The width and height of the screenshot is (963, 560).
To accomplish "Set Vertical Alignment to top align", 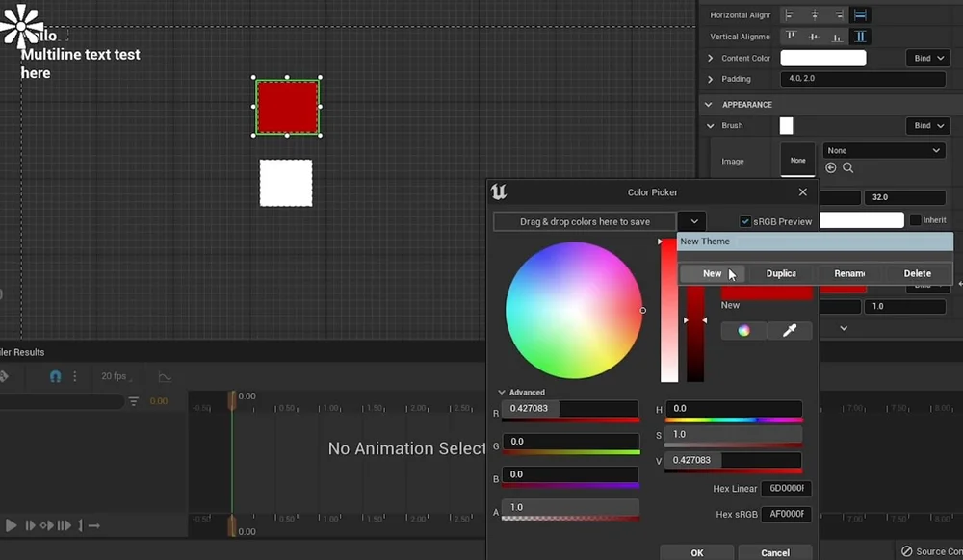I will [792, 37].
